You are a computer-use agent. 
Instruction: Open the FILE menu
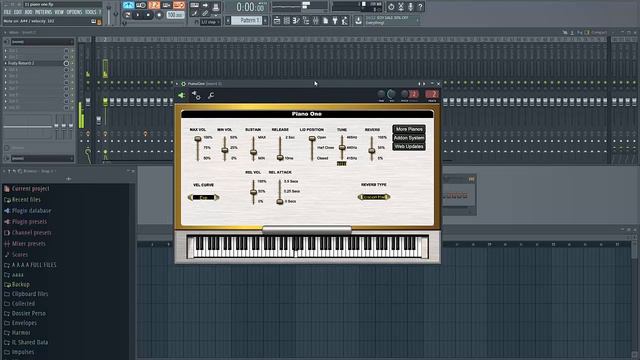(x=7, y=12)
